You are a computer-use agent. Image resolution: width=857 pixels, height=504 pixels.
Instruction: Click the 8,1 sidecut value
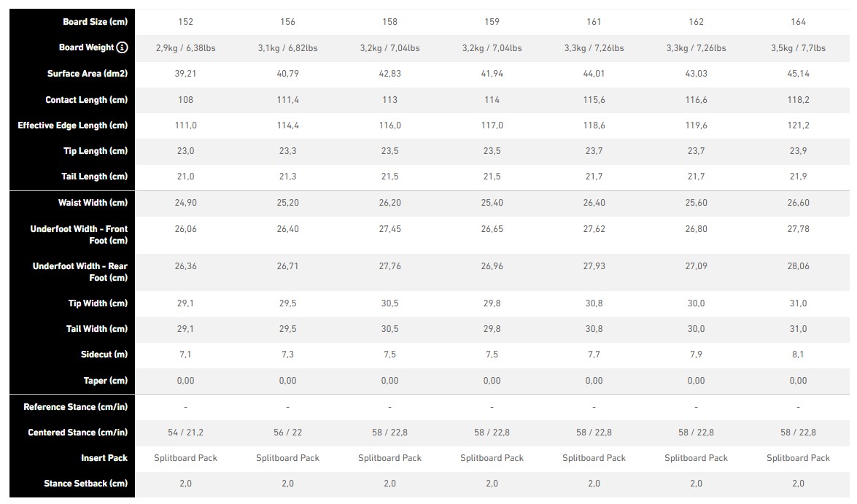(798, 354)
